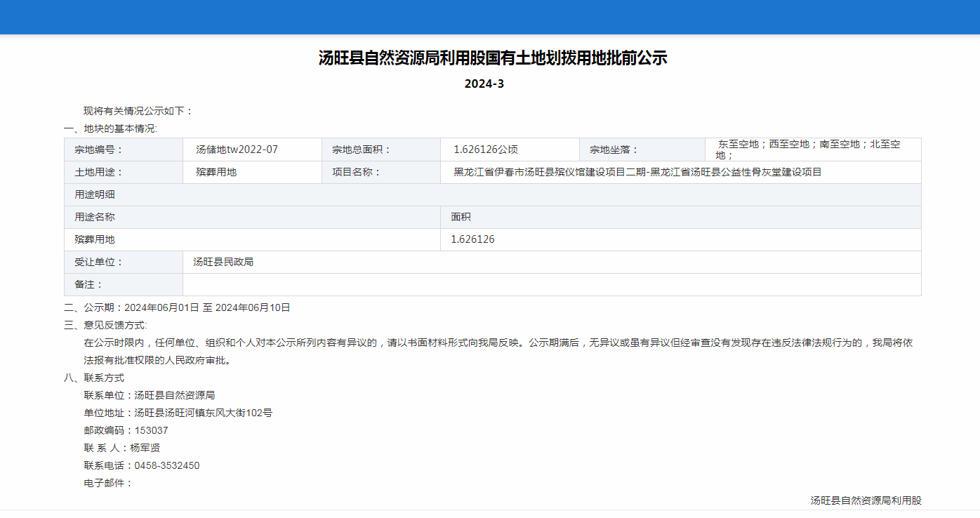Select the value 汤旺县民政局
The height and width of the screenshot is (518, 980).
click(x=223, y=262)
